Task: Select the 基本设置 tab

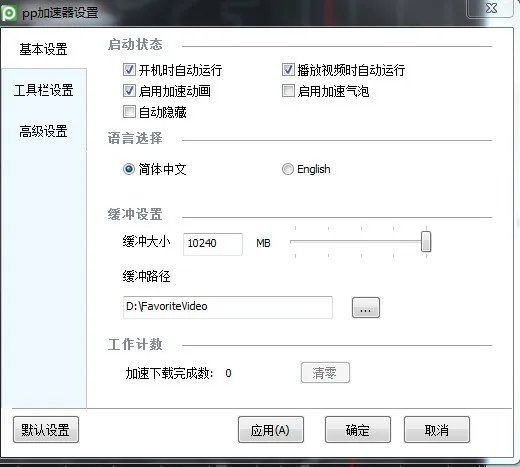Action: tap(43, 49)
